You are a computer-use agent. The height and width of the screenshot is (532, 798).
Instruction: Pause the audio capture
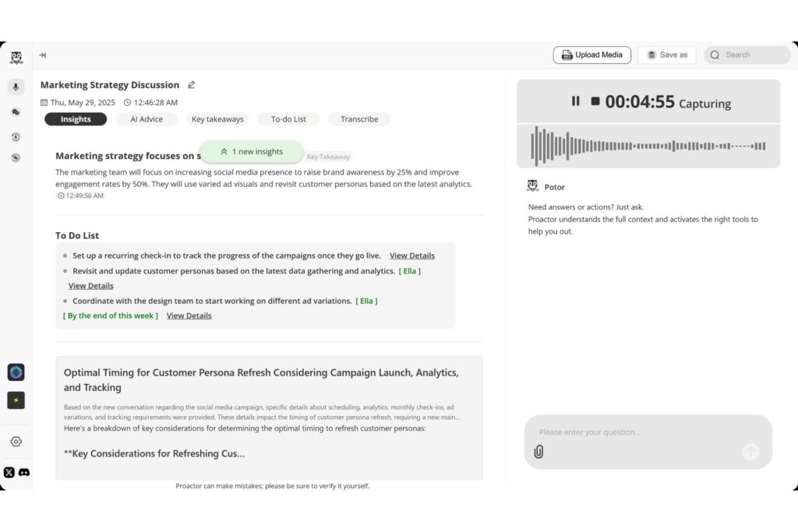coord(575,101)
